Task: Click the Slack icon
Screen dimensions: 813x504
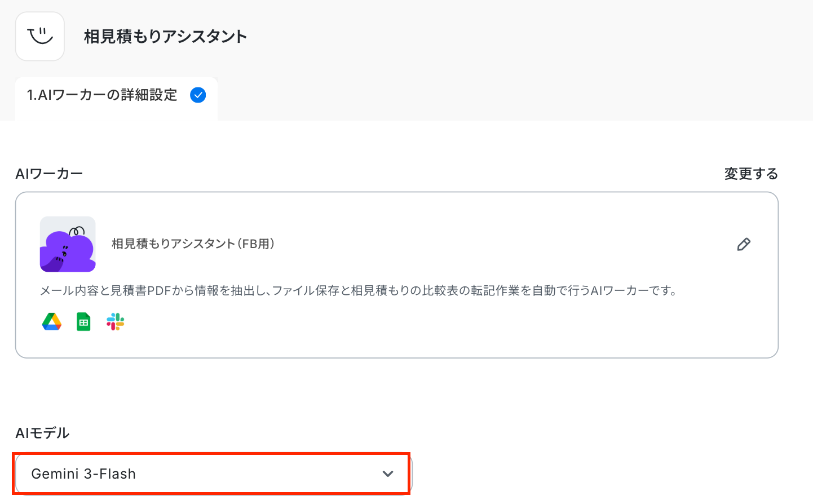Action: (x=115, y=322)
